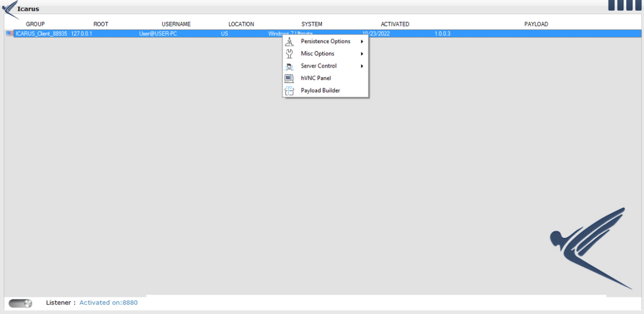Click the Persistence Options menu icon

289,42
